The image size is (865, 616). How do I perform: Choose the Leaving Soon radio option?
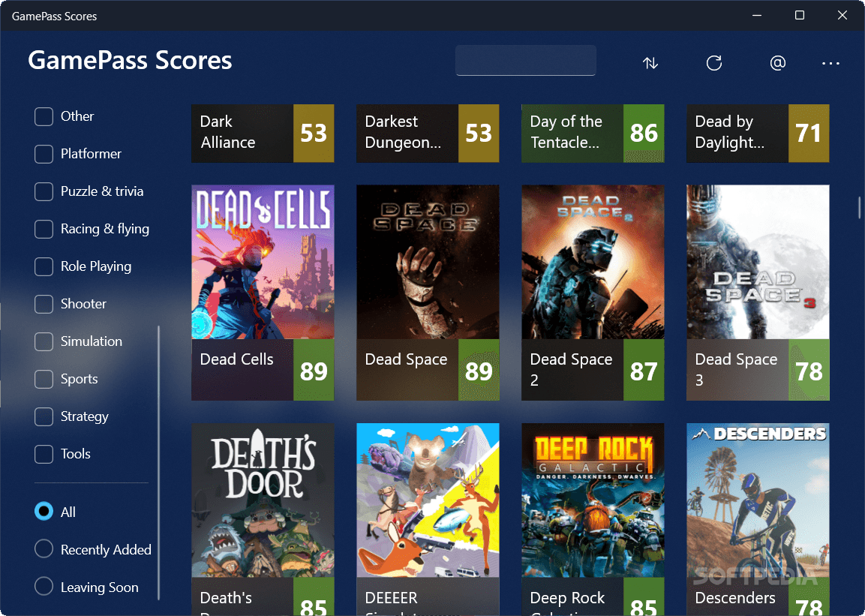click(x=44, y=586)
